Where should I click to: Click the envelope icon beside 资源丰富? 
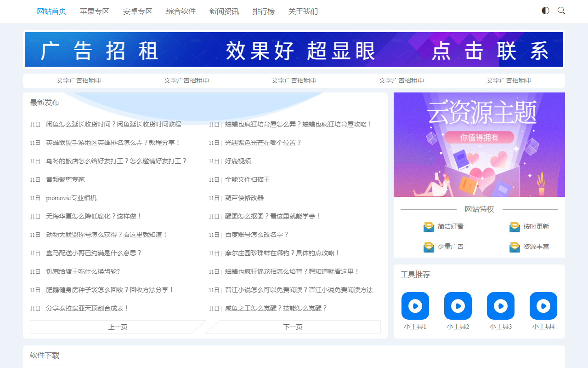point(514,247)
